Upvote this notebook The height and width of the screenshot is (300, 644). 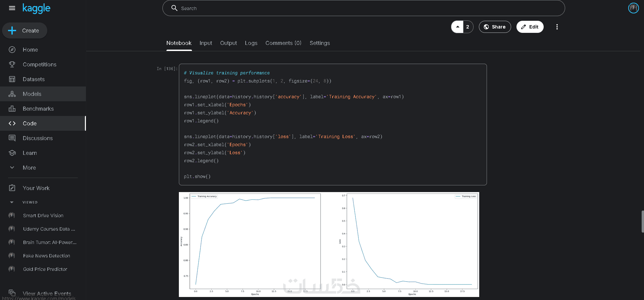457,27
